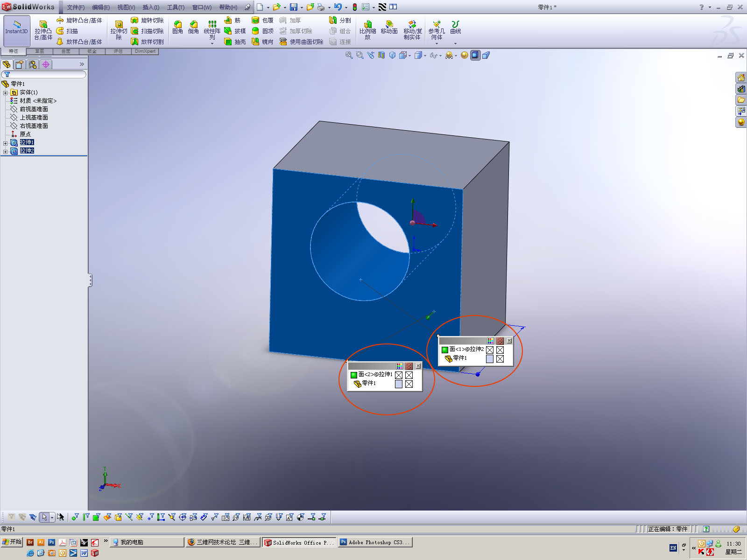Apply the 圆角 fillet tool

click(x=177, y=28)
